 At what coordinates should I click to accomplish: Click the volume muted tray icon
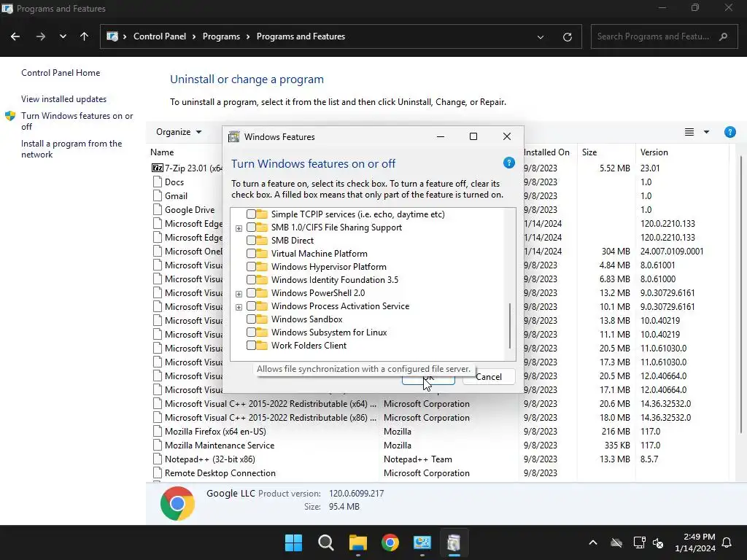coord(658,542)
